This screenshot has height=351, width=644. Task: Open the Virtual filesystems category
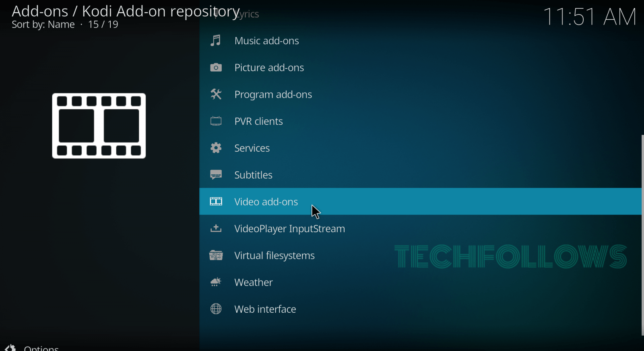(420, 255)
